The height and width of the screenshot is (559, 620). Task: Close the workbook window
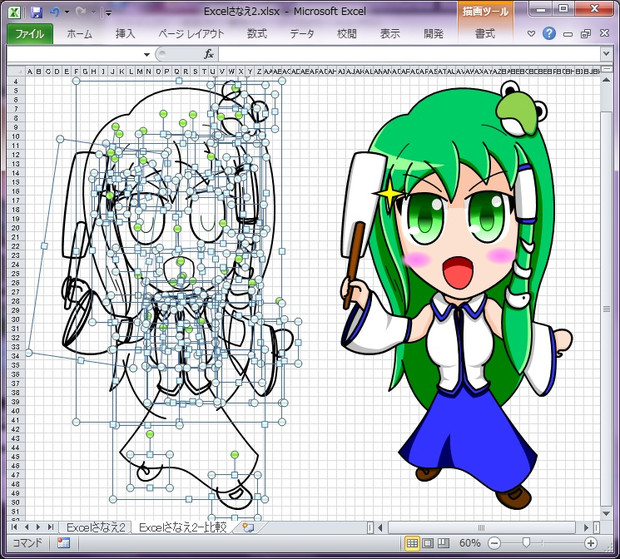coord(604,33)
